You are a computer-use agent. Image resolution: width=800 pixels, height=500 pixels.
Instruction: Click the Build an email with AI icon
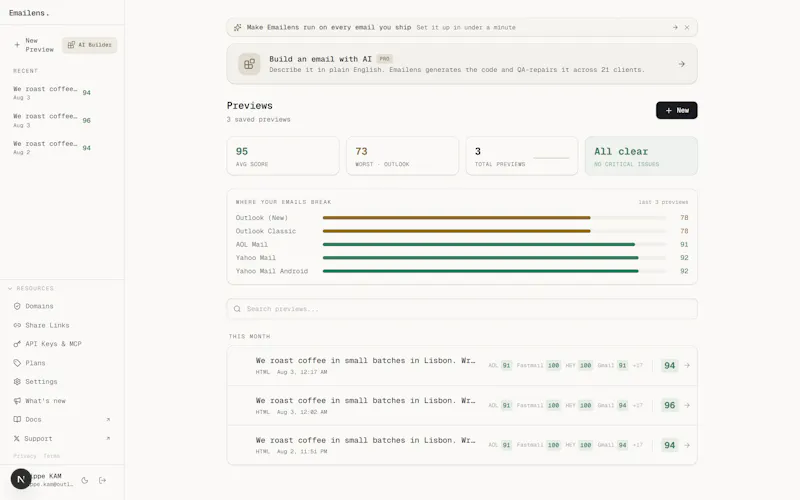pyautogui.click(x=249, y=64)
